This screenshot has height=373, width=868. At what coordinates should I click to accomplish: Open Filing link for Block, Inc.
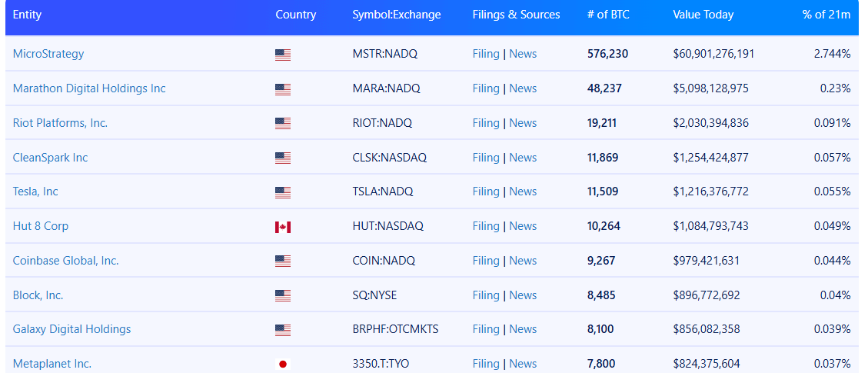point(486,295)
